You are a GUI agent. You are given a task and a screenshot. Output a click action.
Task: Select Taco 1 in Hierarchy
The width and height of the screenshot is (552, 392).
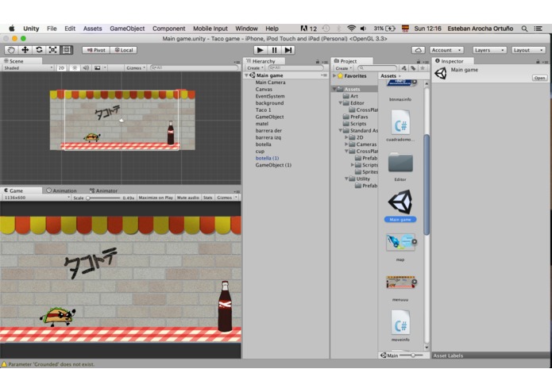[264, 110]
